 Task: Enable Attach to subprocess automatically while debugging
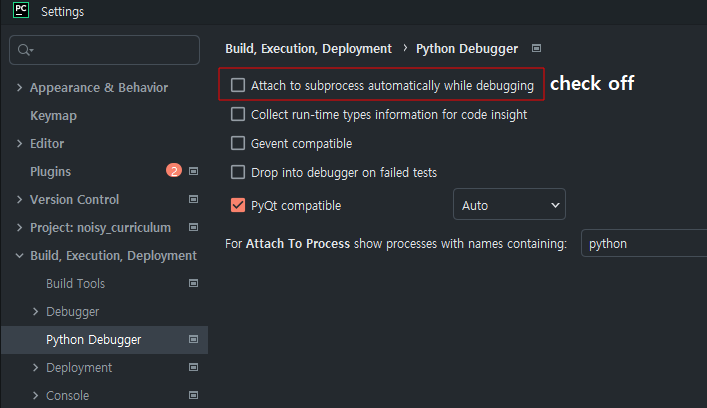click(238, 86)
